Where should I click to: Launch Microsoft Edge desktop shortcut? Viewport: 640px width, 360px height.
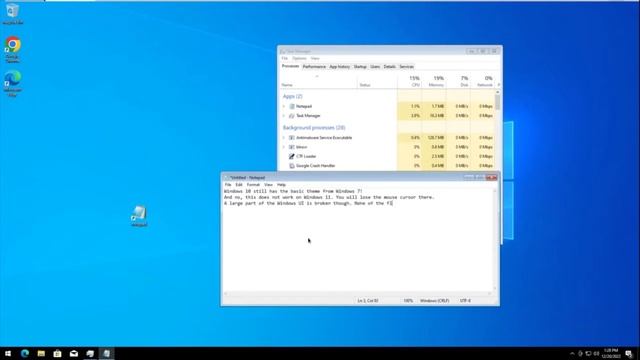(13, 84)
